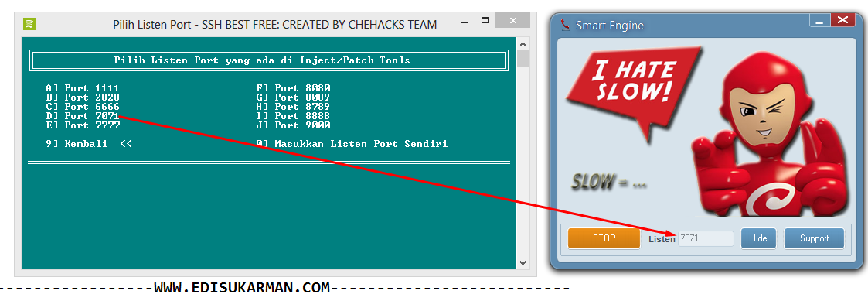Click the Listen label in Smart Engine
This screenshot has width=868, height=301.
tap(662, 239)
